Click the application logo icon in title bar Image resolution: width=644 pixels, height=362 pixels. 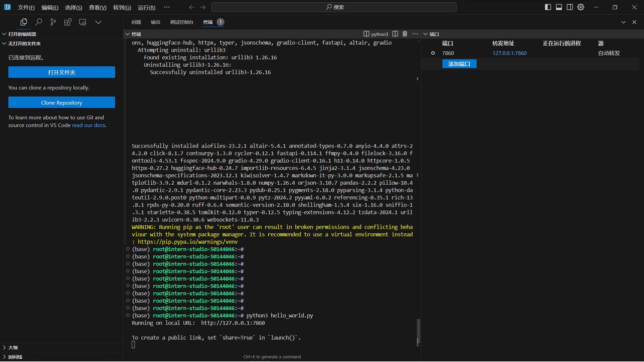[x=7, y=7]
